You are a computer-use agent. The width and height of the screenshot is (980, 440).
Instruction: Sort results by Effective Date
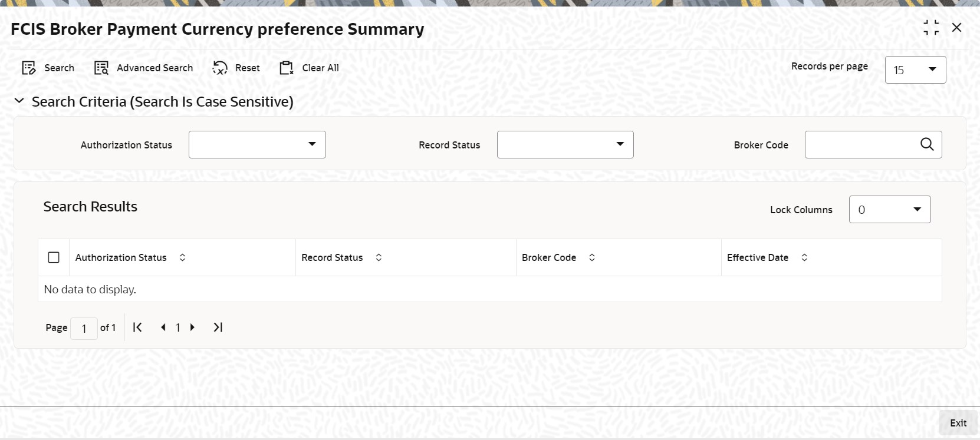coord(804,257)
